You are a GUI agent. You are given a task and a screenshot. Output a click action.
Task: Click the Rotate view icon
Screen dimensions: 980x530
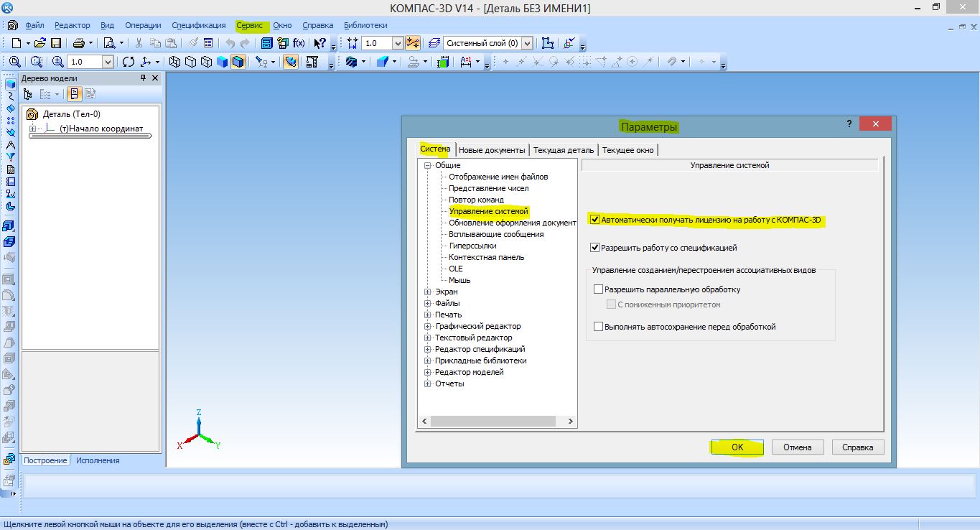point(129,62)
